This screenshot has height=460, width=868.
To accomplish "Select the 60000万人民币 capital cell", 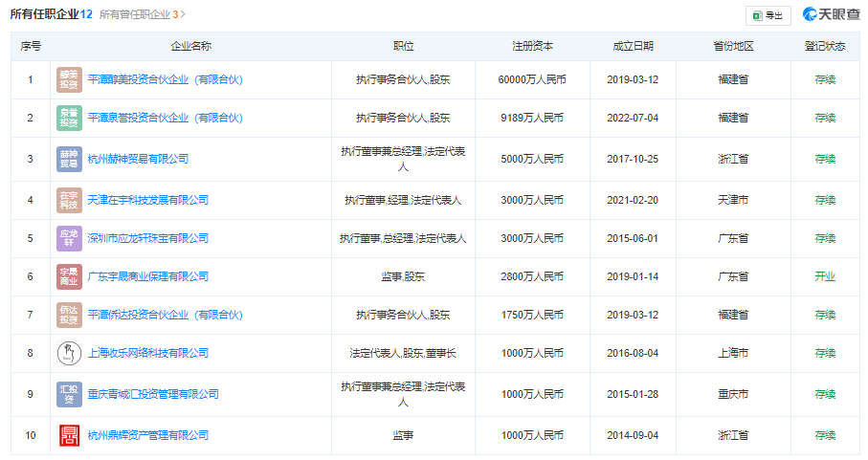I will (532, 79).
